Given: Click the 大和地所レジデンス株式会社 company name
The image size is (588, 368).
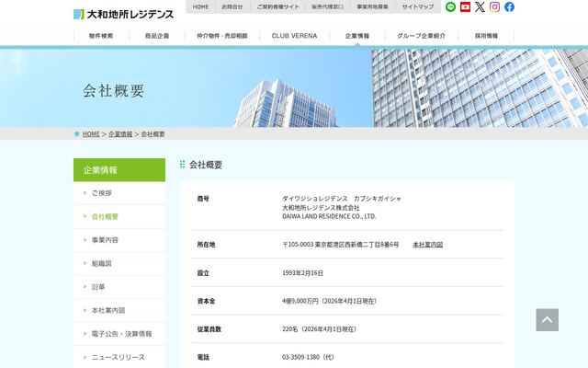Looking at the screenshot, I should (321, 208).
